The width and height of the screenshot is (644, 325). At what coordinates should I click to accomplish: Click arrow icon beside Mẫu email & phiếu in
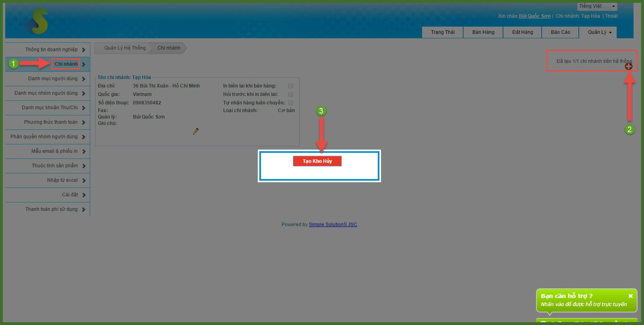pos(84,152)
